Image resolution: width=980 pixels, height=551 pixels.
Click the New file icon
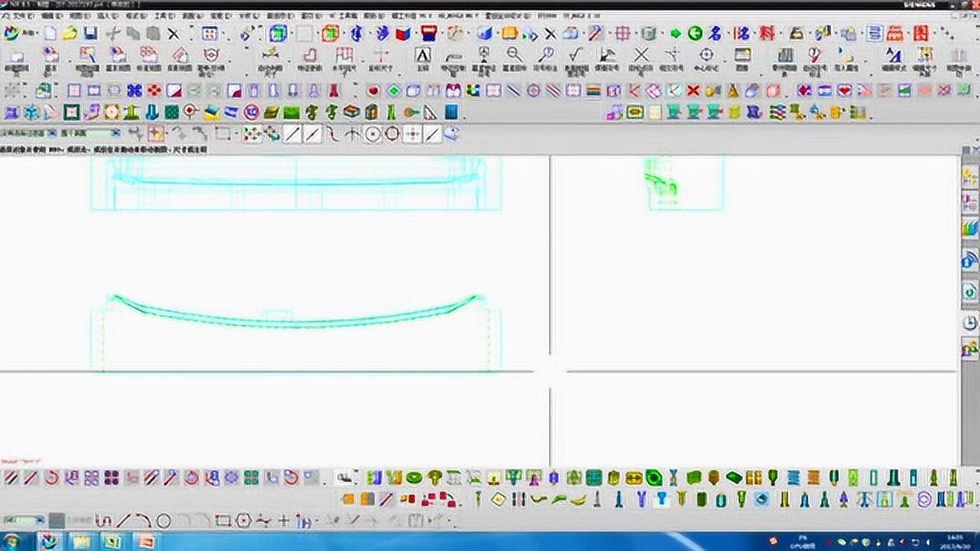pos(50,33)
